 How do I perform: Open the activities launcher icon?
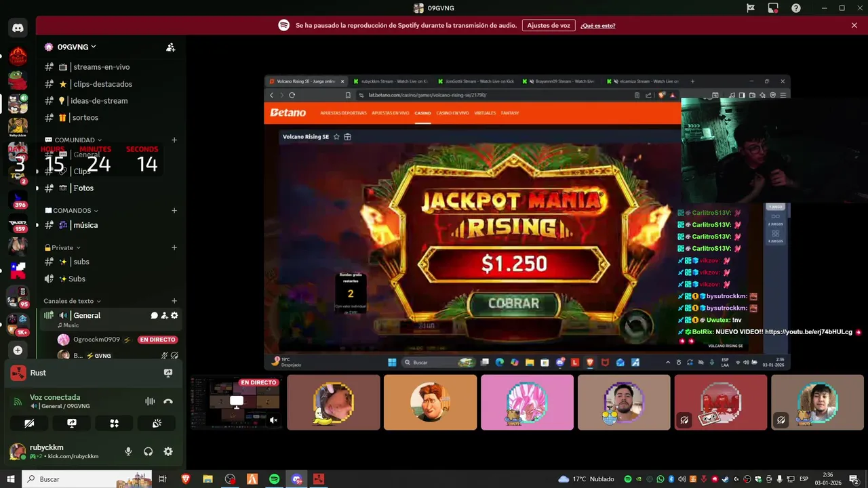tap(114, 423)
